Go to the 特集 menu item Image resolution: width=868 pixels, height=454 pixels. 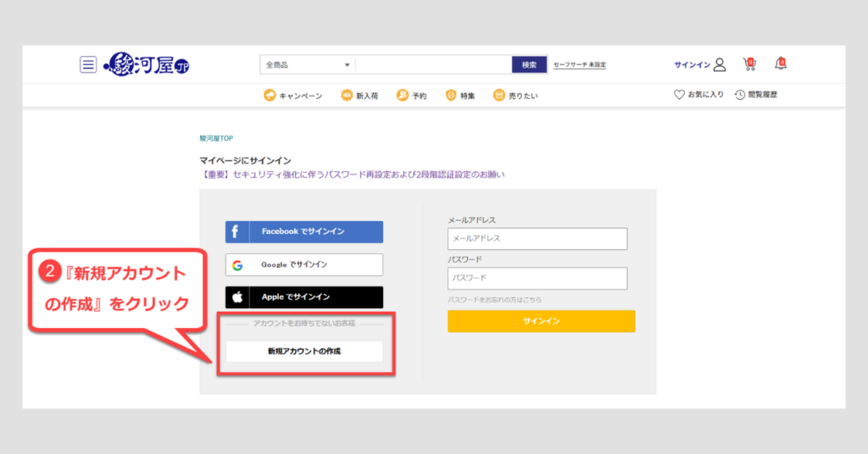pos(460,96)
